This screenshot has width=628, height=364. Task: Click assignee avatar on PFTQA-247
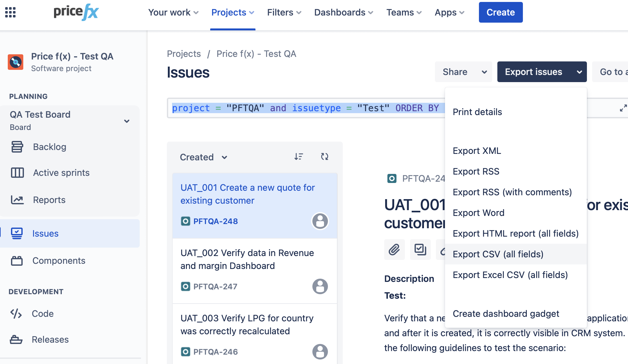click(x=320, y=286)
